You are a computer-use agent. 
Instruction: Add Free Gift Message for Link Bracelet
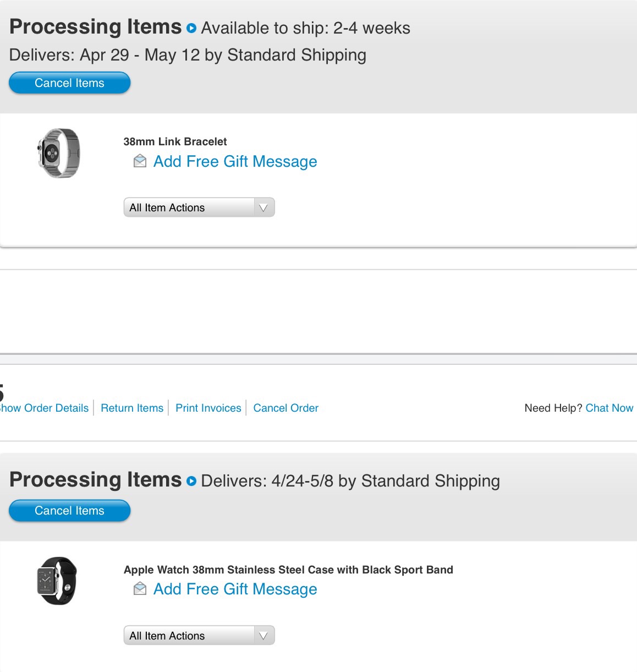point(235,161)
